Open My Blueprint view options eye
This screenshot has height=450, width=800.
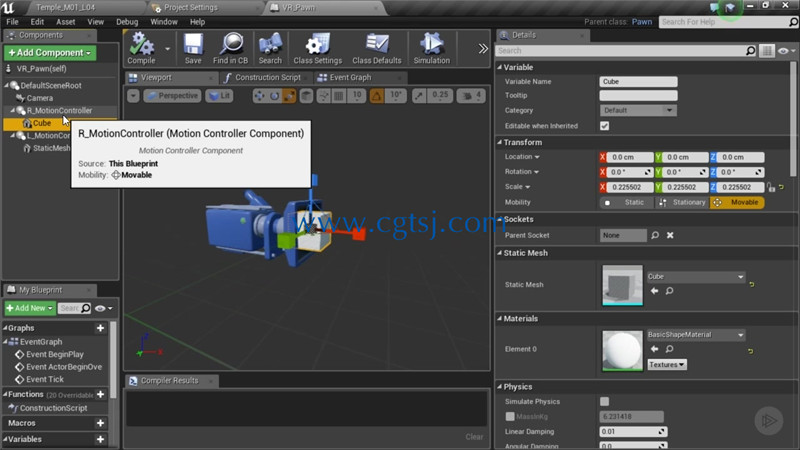point(104,308)
